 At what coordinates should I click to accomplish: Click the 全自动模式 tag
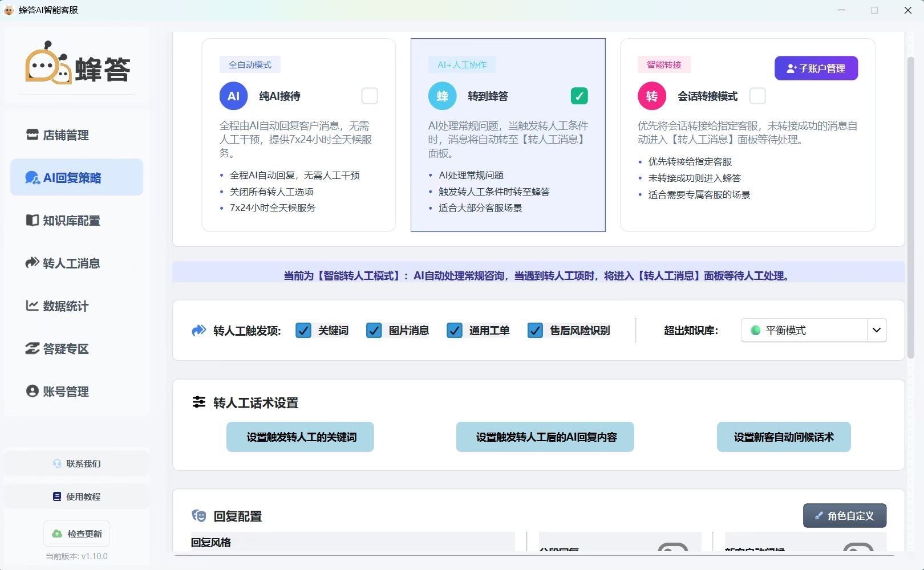point(250,65)
